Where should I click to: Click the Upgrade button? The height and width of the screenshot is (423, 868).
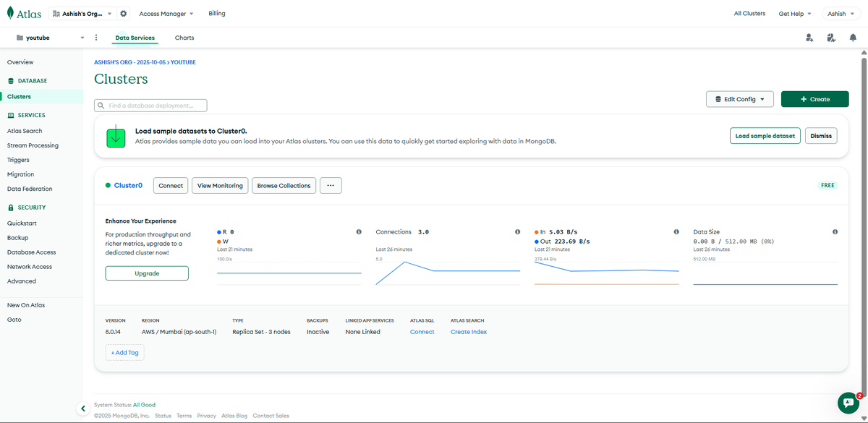147,273
